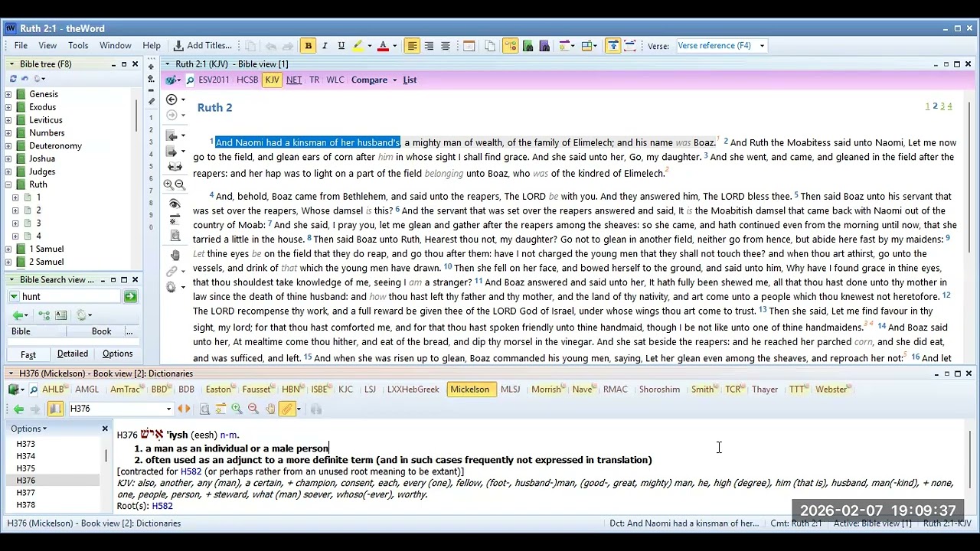Go back in Bible view history

point(171,99)
